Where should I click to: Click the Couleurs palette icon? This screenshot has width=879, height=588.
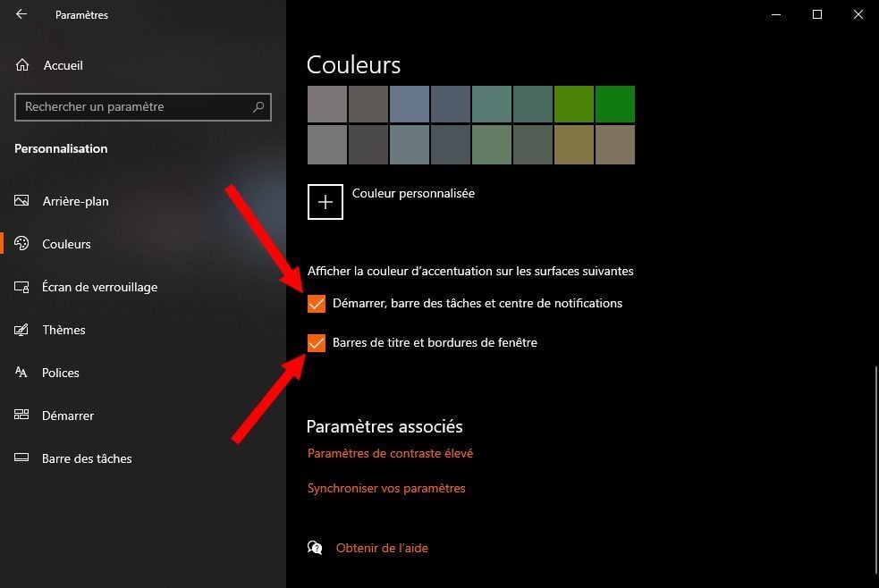(21, 243)
